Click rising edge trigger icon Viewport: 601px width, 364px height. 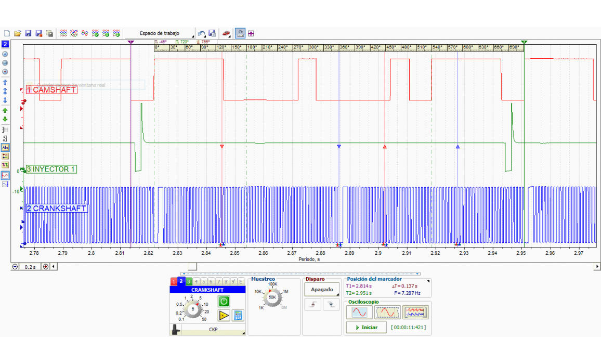(x=313, y=305)
